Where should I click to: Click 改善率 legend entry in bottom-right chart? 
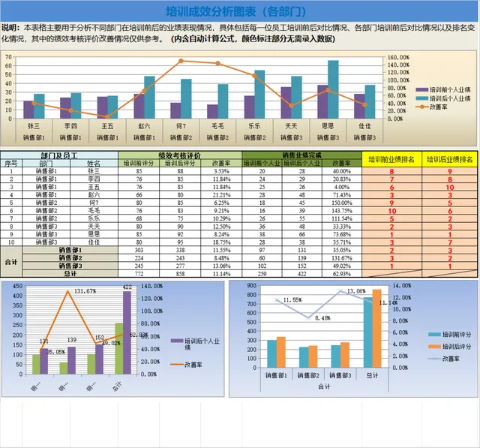coord(444,359)
